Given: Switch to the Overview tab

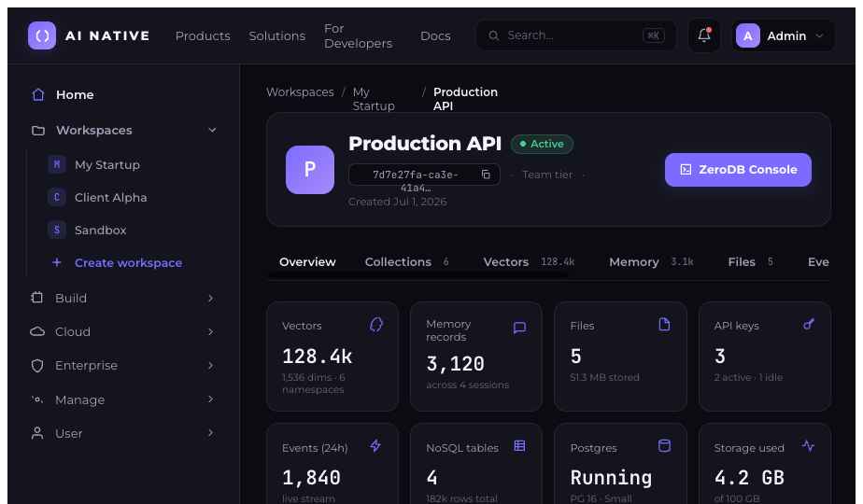Looking at the screenshot, I should point(307,262).
